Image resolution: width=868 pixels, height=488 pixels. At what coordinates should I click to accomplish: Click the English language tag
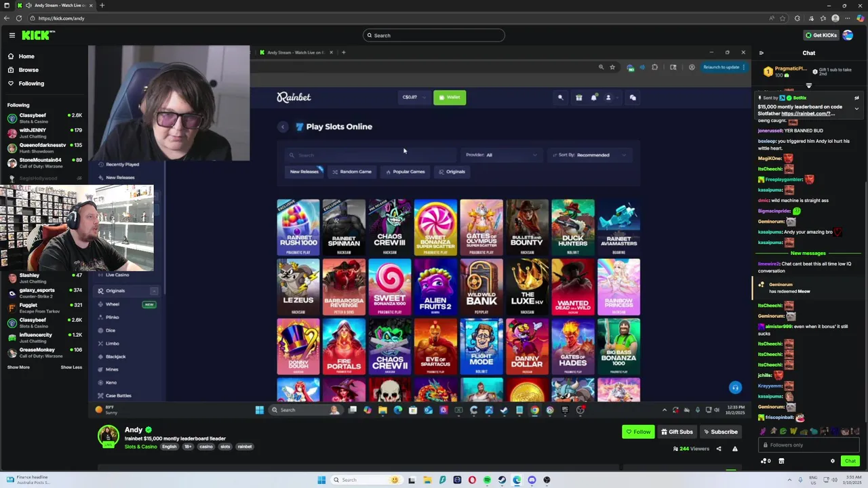click(x=170, y=447)
